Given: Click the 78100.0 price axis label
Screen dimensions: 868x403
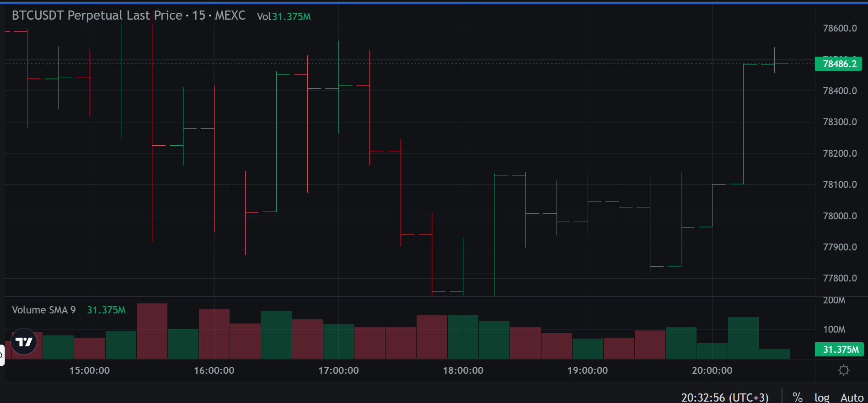Looking at the screenshot, I should (x=840, y=185).
